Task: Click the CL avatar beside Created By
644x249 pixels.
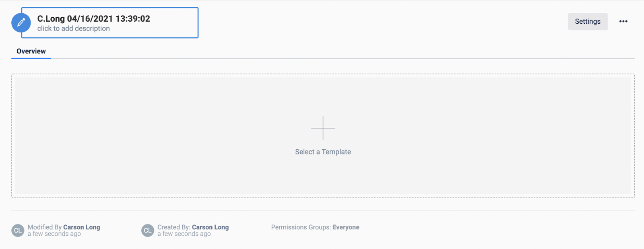Action: pos(148,230)
